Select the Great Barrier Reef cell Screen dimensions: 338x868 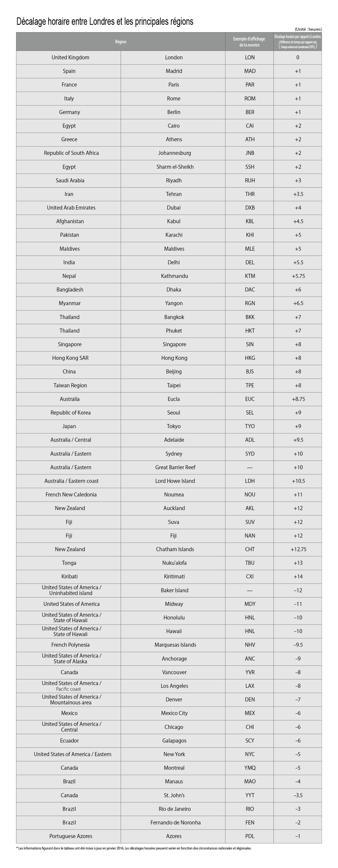click(x=175, y=467)
